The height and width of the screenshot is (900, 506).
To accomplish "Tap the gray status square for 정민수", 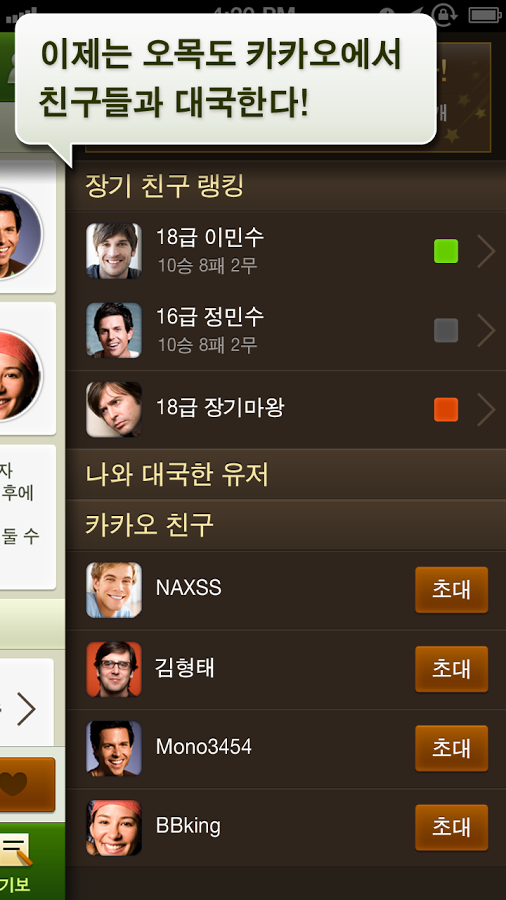I will 446,331.
